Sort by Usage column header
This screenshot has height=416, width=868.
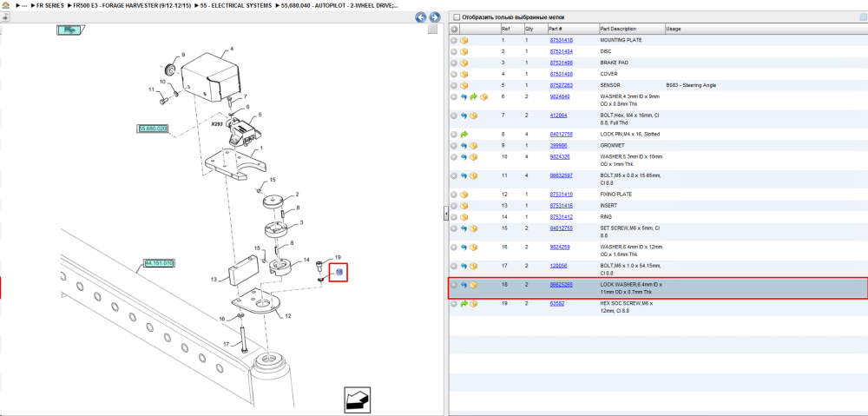tap(766, 29)
